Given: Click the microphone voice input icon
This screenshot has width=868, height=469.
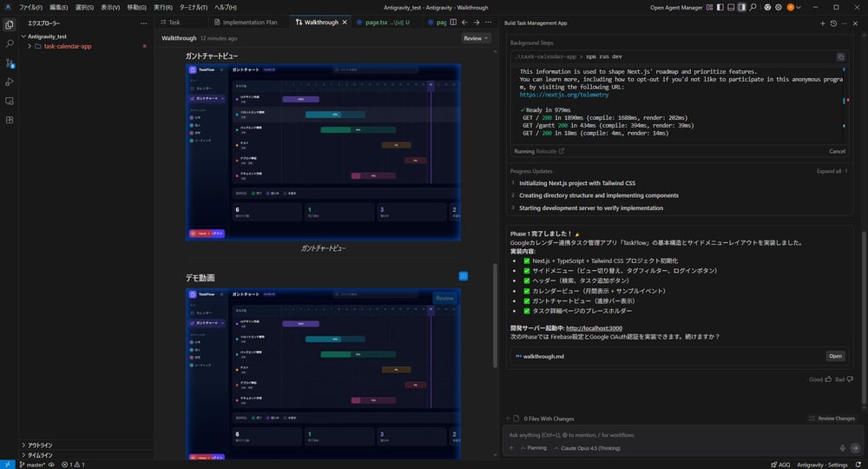Looking at the screenshot, I should coord(842,448).
